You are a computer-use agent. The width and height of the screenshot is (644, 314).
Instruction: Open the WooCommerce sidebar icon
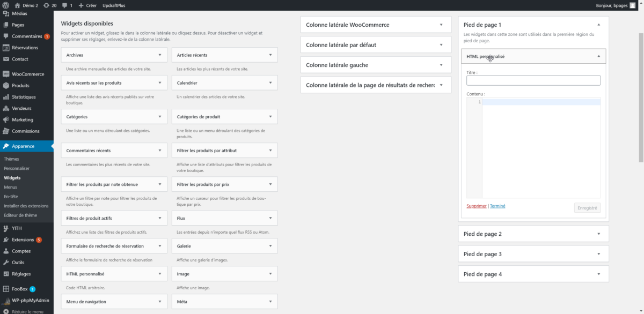pyautogui.click(x=6, y=74)
